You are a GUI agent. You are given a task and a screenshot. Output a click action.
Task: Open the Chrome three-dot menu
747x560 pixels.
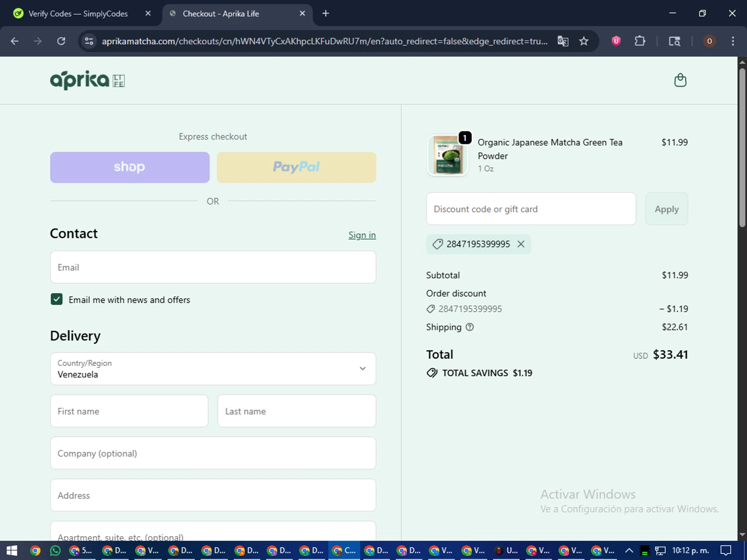(x=733, y=41)
